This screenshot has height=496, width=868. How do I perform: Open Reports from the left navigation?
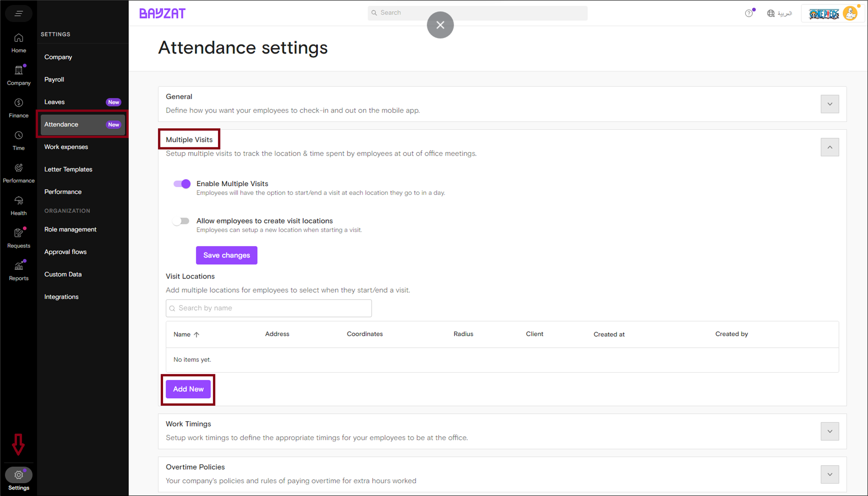tap(18, 270)
